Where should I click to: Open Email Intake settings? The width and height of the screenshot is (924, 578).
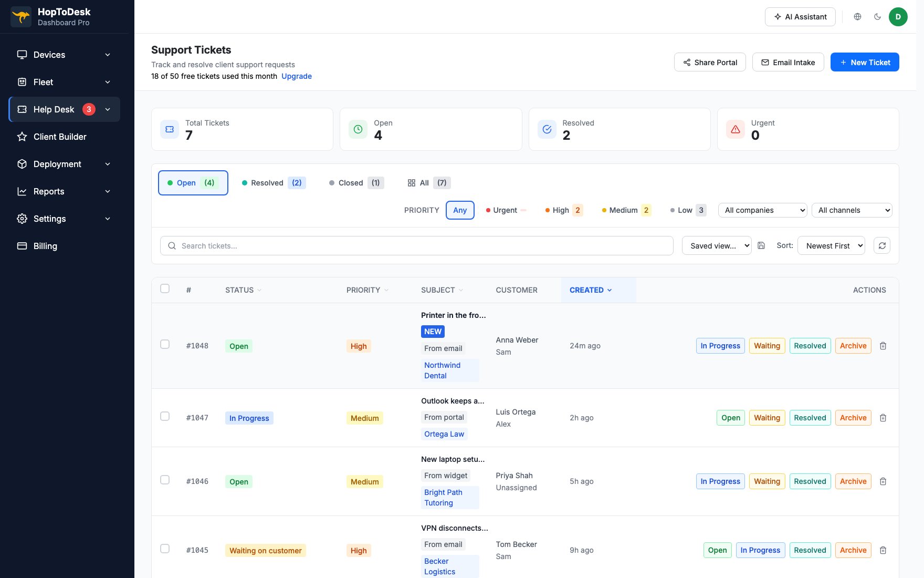(x=788, y=62)
